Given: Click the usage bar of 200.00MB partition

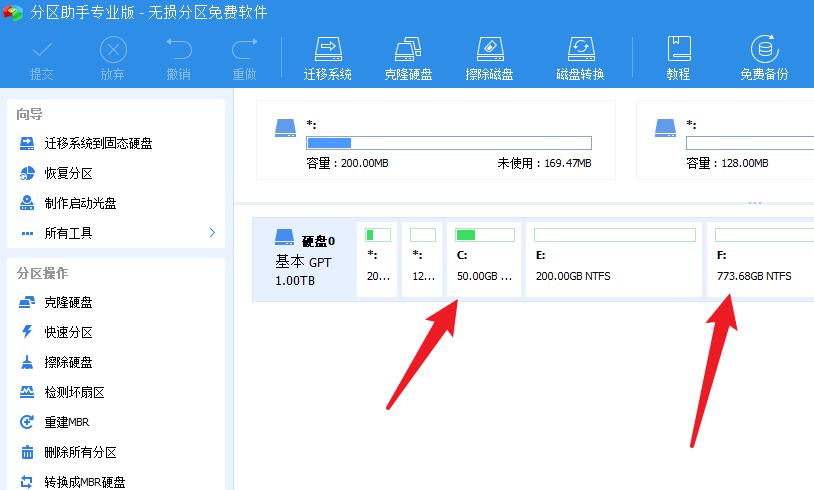Looking at the screenshot, I should (x=449, y=143).
